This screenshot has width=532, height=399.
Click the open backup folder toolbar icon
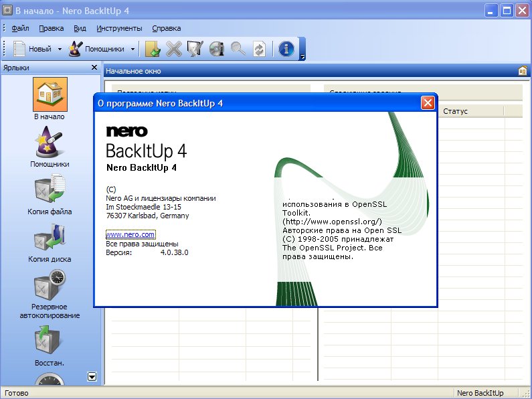[153, 49]
